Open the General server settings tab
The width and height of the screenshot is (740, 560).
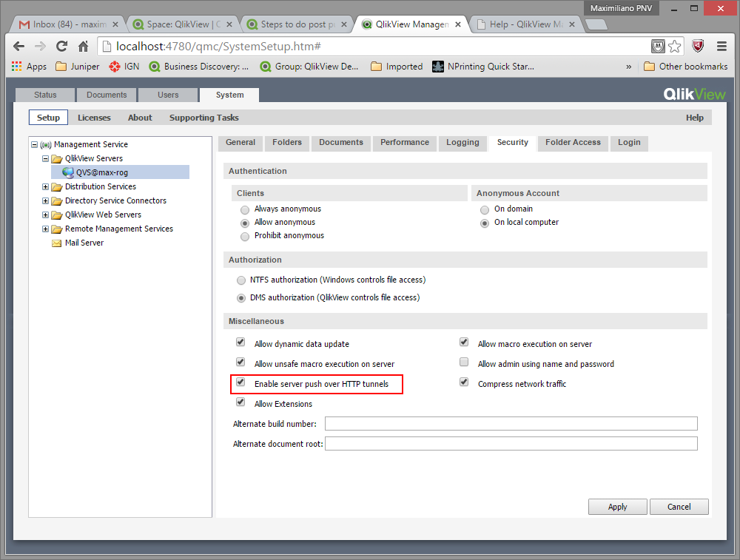(240, 143)
